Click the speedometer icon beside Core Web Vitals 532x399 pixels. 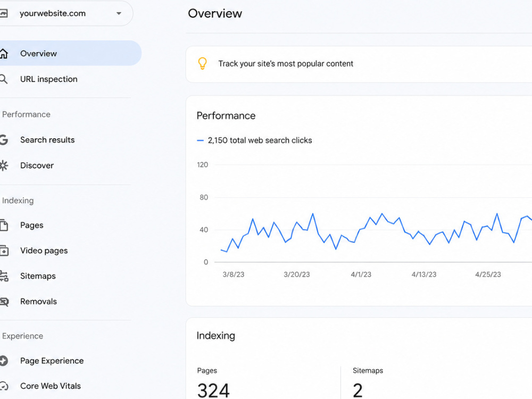(x=4, y=386)
